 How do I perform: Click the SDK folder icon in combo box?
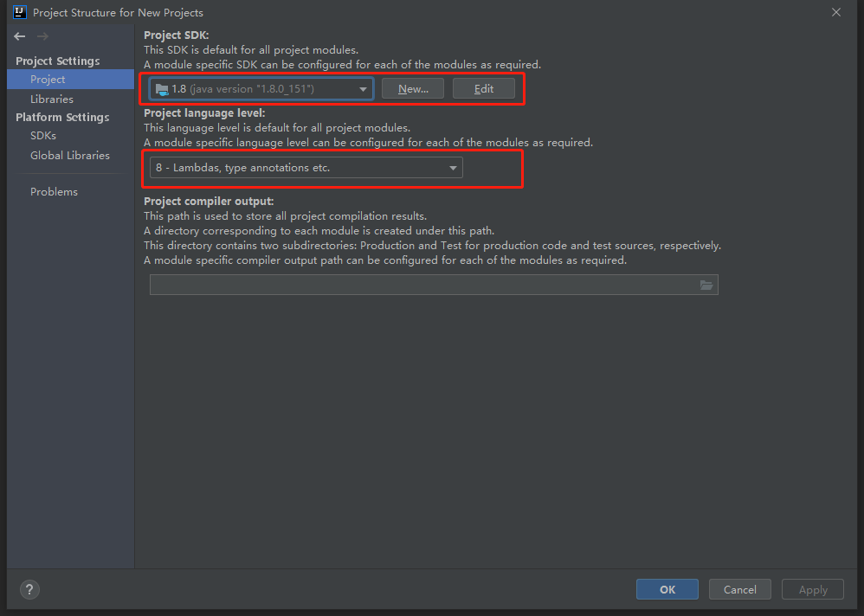pos(161,88)
